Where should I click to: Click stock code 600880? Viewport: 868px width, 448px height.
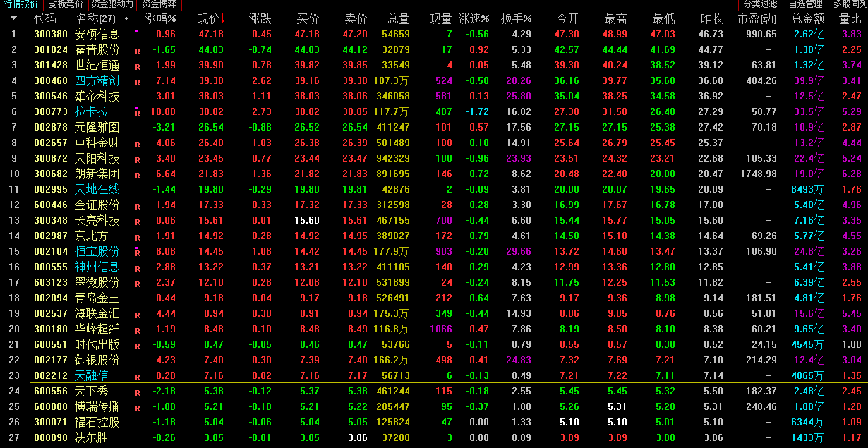51,406
